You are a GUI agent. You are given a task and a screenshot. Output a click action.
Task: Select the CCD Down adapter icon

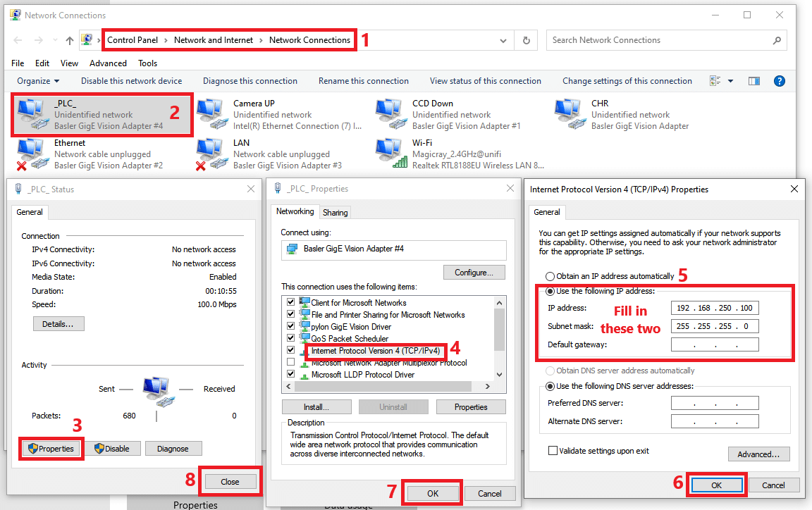391,114
